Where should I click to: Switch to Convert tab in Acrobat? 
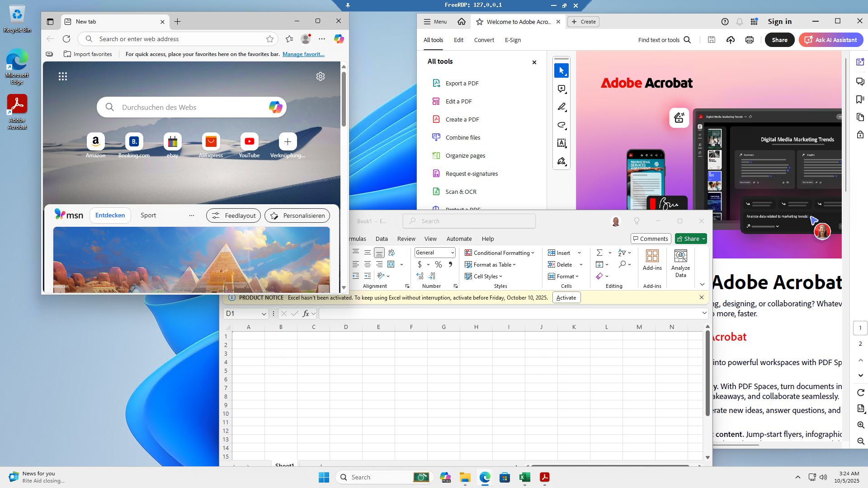coord(484,40)
